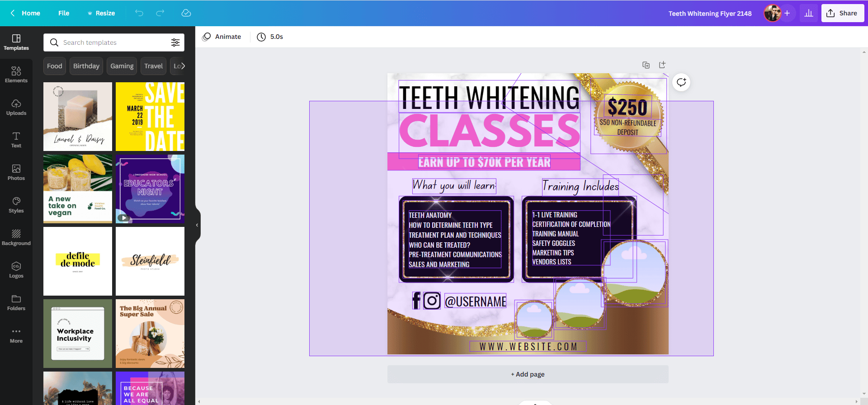Select the Big Annual Super Sale template
This screenshot has width=868, height=405.
150,334
